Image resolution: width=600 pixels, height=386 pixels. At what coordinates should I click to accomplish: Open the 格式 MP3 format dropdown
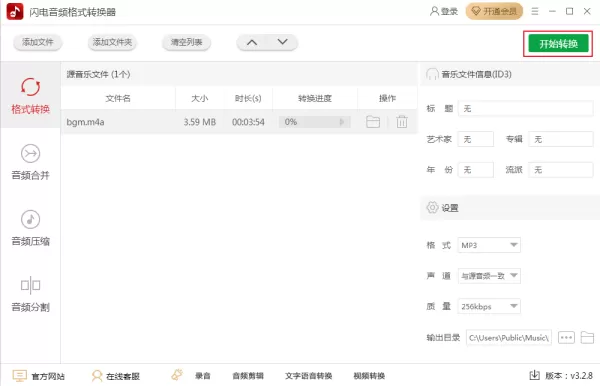pyautogui.click(x=489, y=245)
